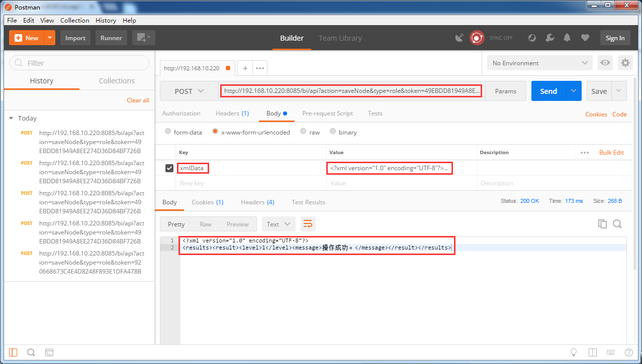This screenshot has width=642, height=364.
Task: Select the raw body radio button
Action: 303,132
